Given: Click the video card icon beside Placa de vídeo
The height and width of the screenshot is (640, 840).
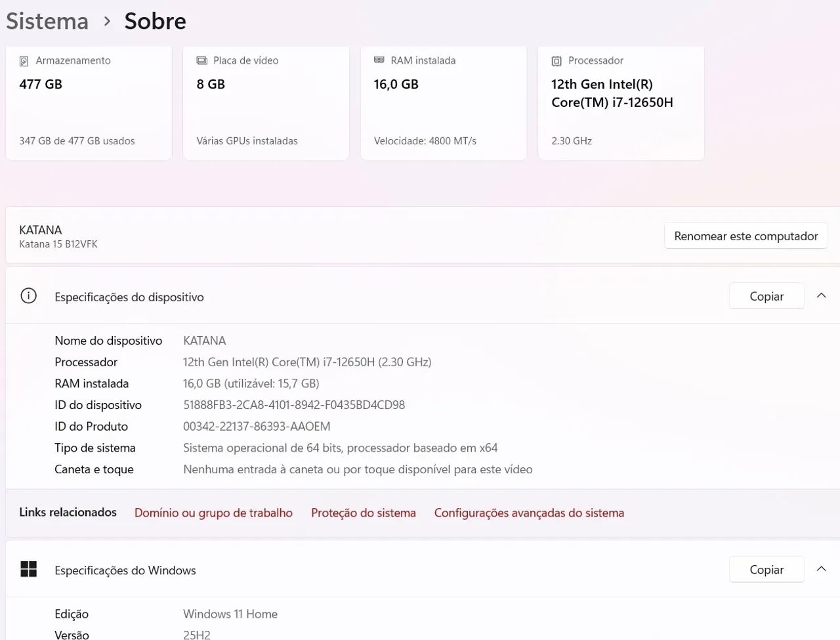Looking at the screenshot, I should tap(201, 60).
